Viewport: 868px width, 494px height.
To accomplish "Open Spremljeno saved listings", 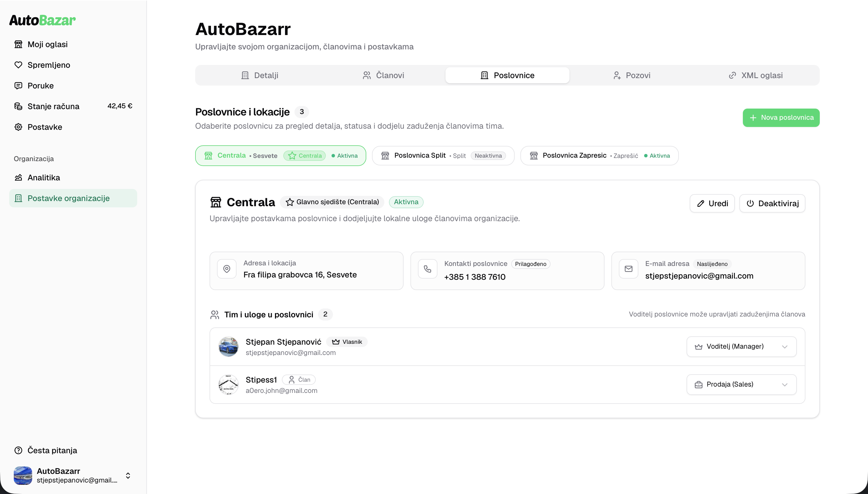I will [73, 65].
